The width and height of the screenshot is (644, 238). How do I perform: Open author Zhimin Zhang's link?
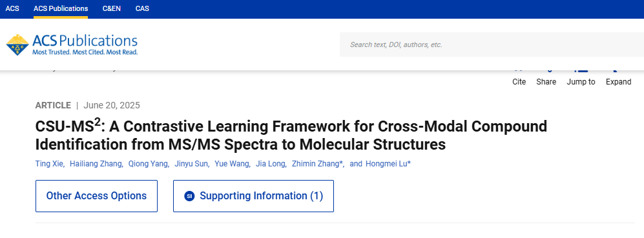pos(318,164)
